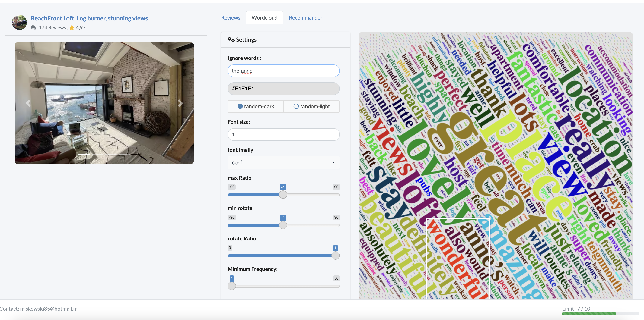Switch to the Recommander tab

(305, 18)
